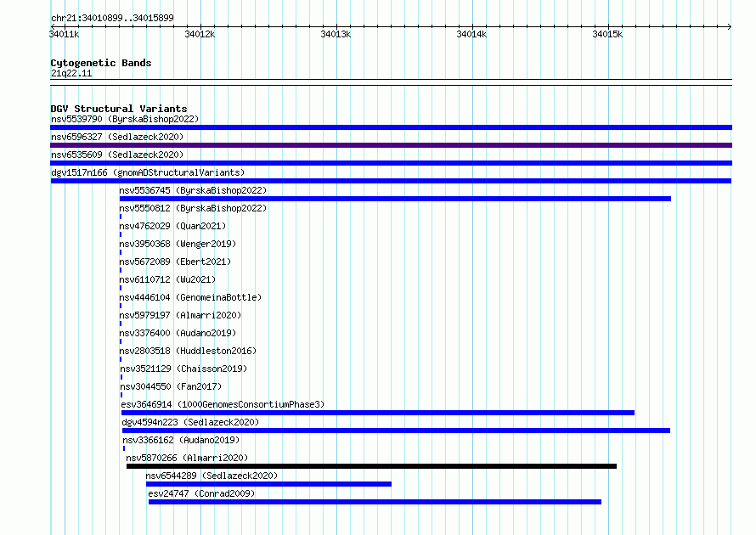Open dgv1517n166 (gnomADStructuralVariants) label

click(x=148, y=172)
